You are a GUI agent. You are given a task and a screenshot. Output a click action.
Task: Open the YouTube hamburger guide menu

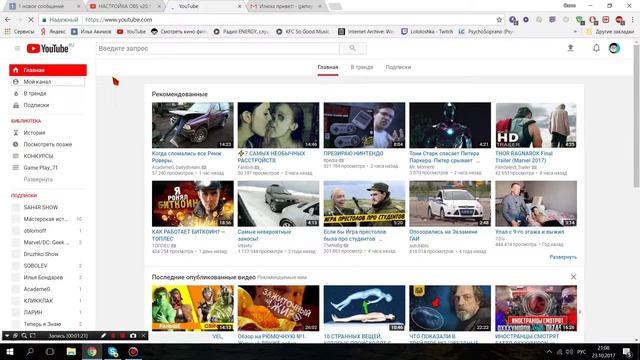17,48
